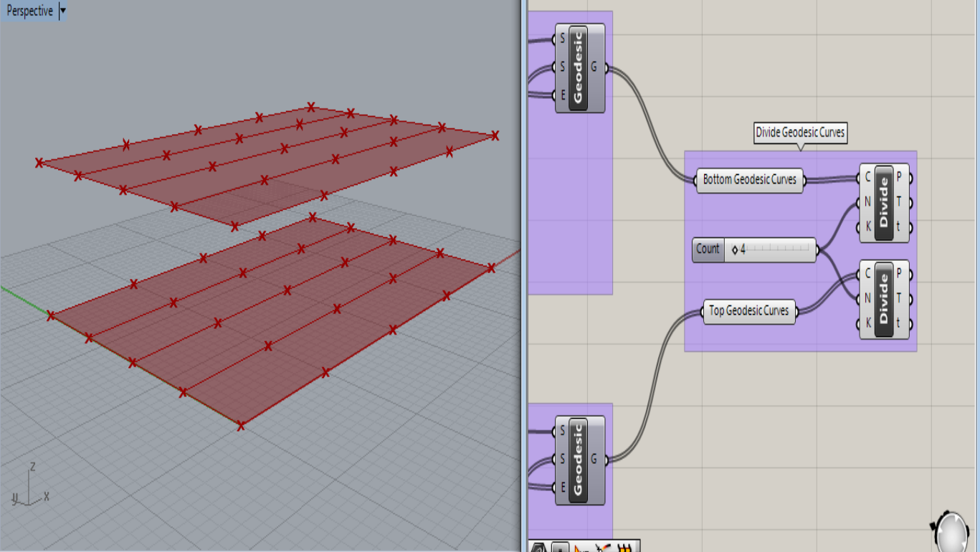
Task: Click the Divide Geodesic Curves group label
Action: 800,133
